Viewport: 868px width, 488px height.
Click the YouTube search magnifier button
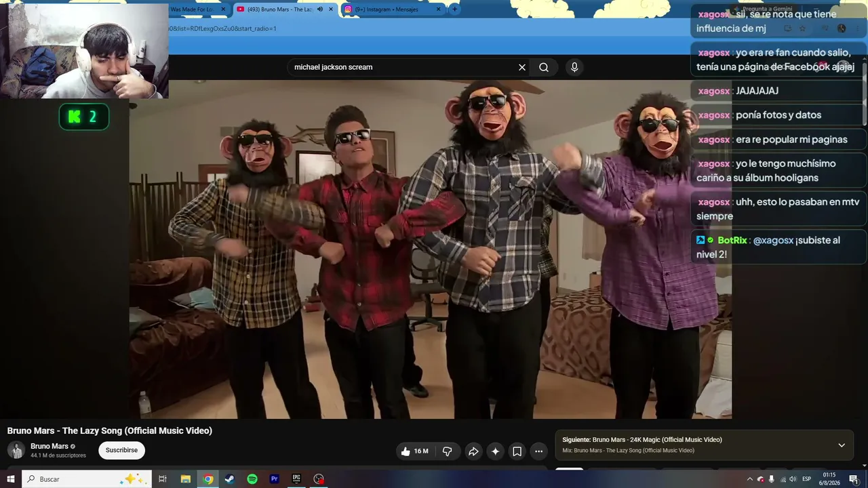[544, 67]
